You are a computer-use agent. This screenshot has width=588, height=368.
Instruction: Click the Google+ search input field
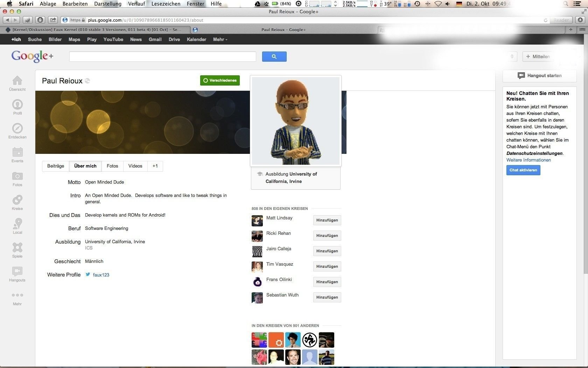click(163, 56)
